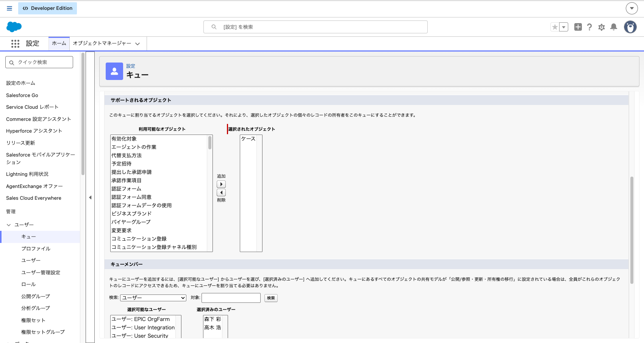Screen dimensions: 644x343
Task: Open the hamburger menu at top left
Action: [x=9, y=8]
